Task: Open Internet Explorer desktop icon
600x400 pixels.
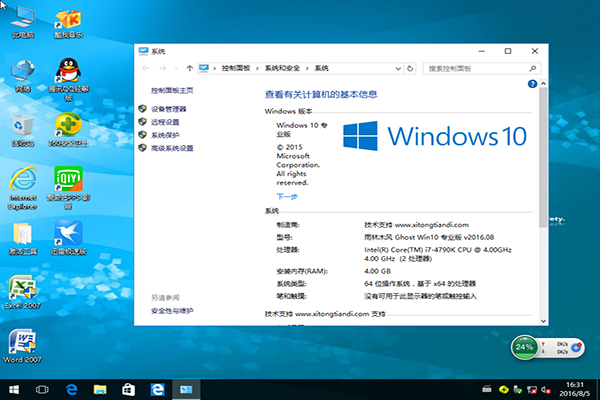Action: tap(23, 188)
